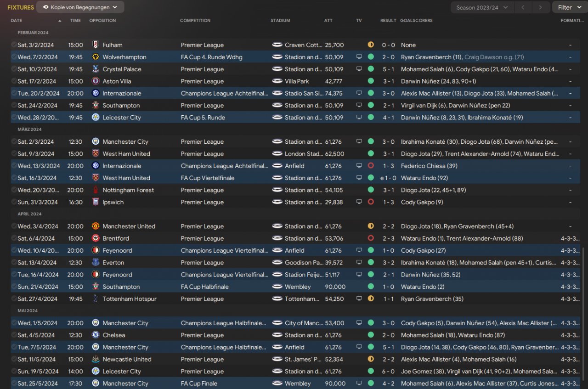588x389 pixels.
Task: Click the 74,375 attendance figure
Action: pyautogui.click(x=334, y=93)
